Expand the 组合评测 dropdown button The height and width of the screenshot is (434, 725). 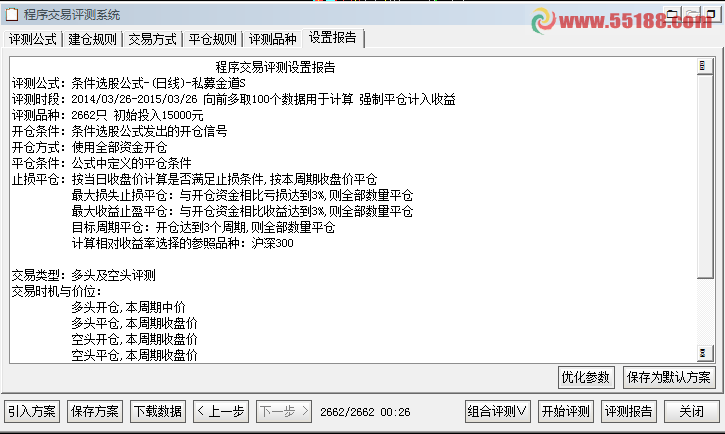(498, 411)
